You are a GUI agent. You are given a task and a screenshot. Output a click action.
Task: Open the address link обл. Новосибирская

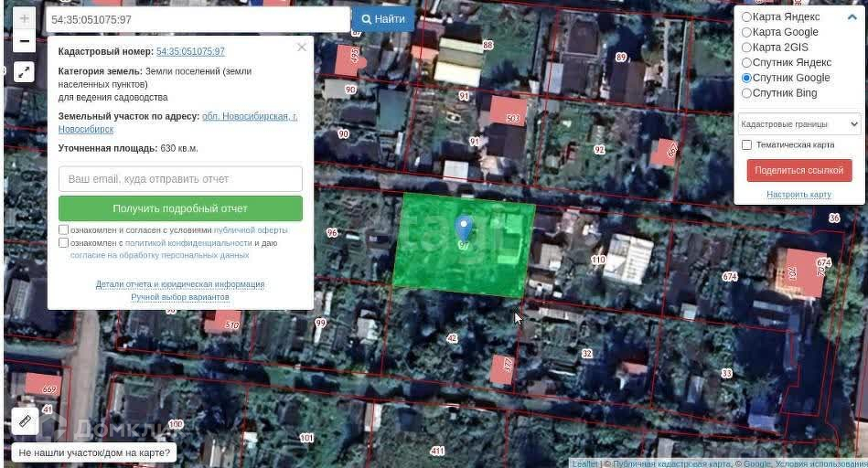(177, 122)
